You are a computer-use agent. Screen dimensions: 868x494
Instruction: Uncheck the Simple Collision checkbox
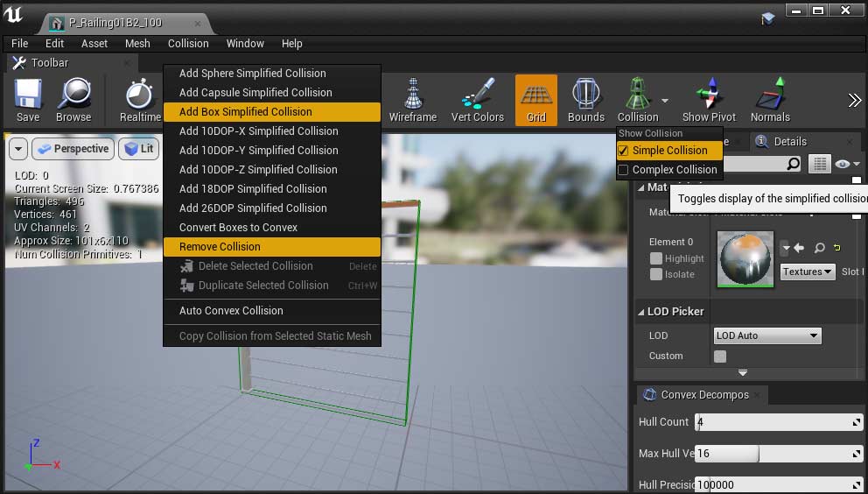tap(623, 151)
